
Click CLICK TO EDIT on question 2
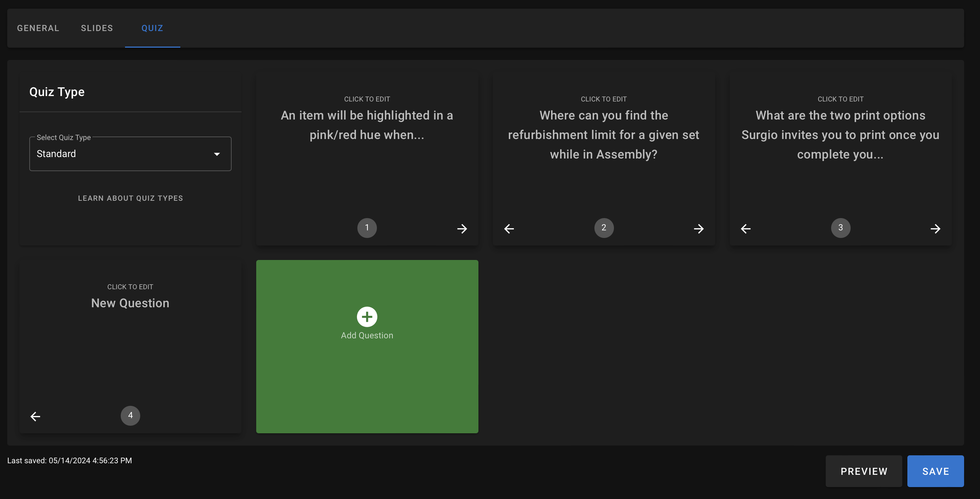click(603, 99)
